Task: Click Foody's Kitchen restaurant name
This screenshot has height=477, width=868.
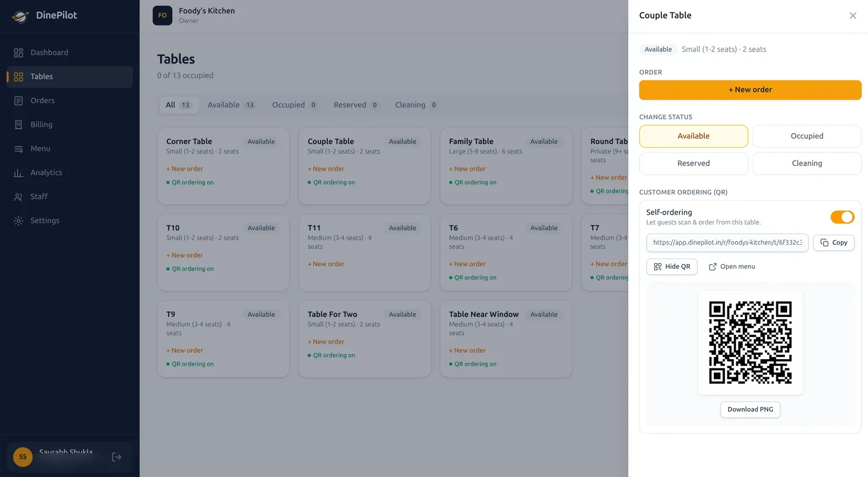Action: 207,11
